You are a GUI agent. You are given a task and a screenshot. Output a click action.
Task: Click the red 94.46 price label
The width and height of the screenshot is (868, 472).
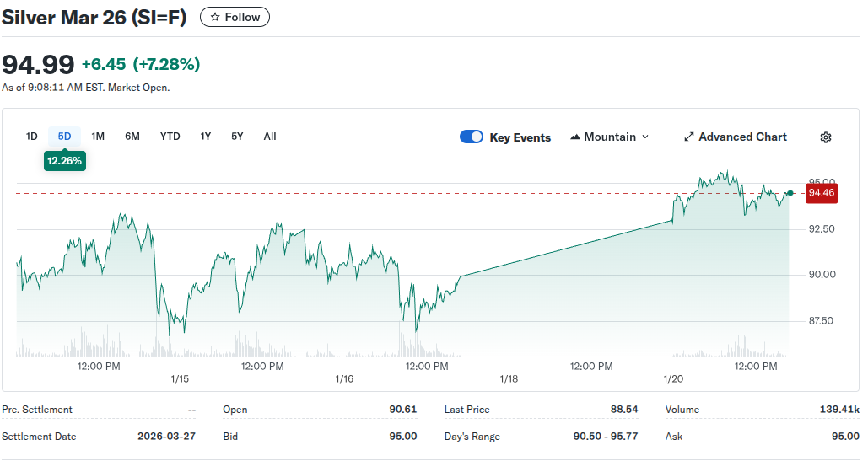tap(821, 193)
